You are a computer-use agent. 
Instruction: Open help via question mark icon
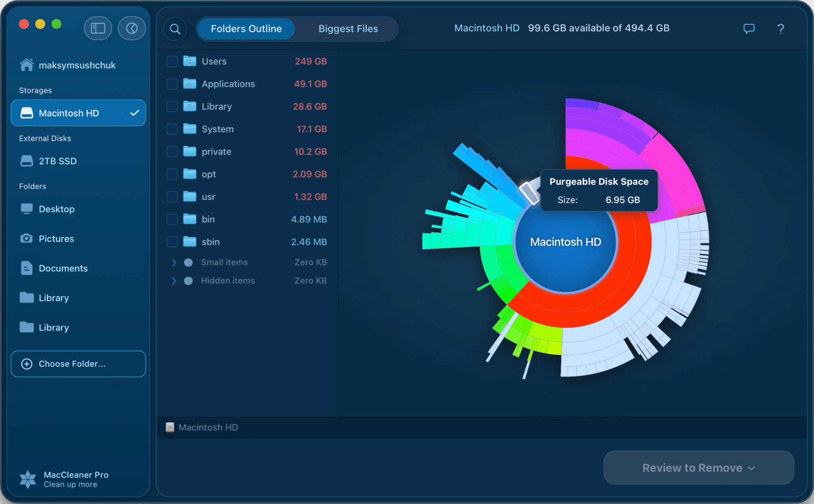point(780,29)
